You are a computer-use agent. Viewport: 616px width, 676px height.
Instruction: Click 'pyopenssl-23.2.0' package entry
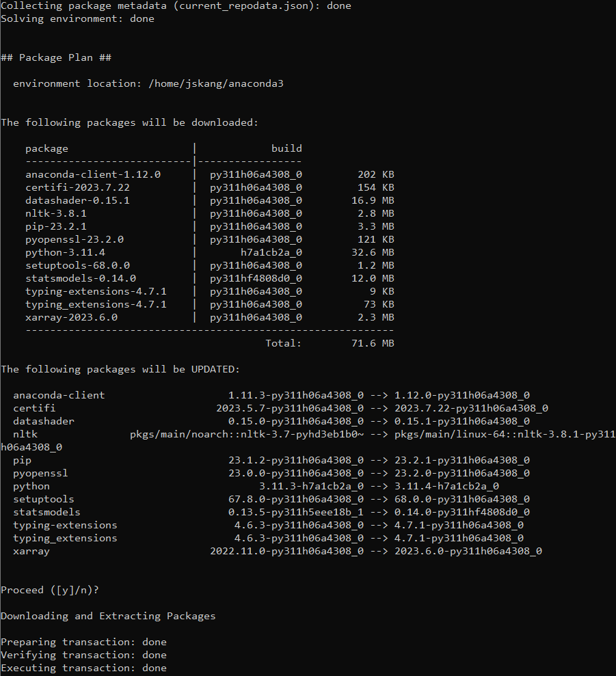tap(75, 239)
